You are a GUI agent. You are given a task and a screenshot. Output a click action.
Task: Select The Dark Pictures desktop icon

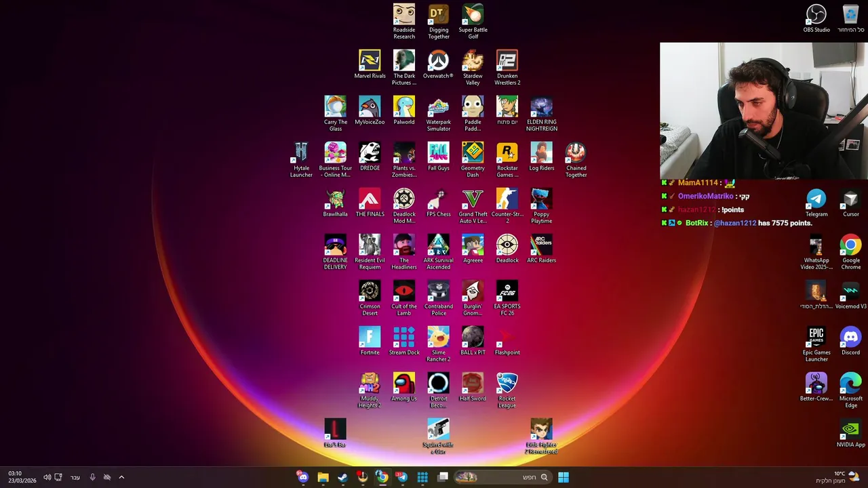coord(403,68)
